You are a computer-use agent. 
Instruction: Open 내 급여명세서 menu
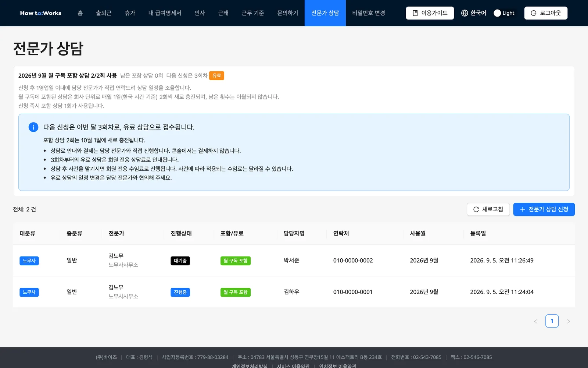coord(165,13)
